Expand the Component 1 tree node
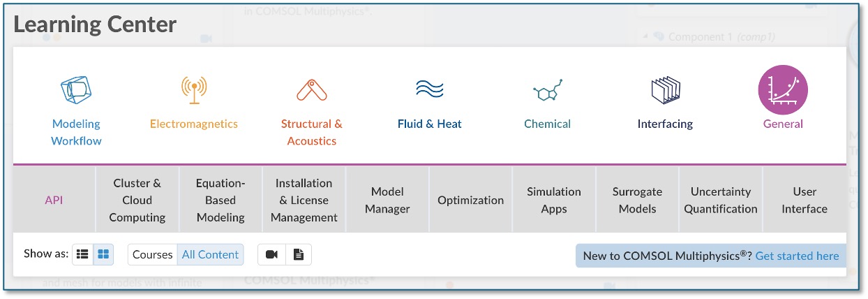Image resolution: width=868 pixels, height=299 pixels. 644,37
